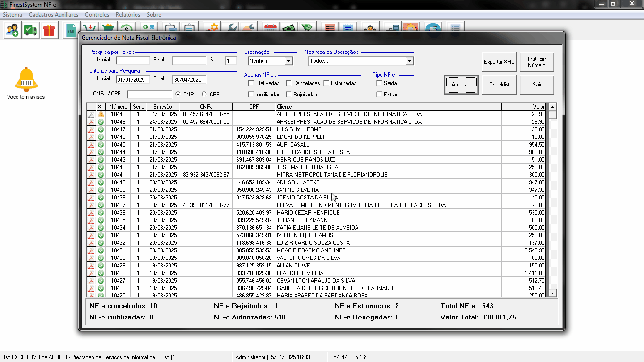Check the Saida NF-e type box
This screenshot has width=644, height=362.
pyautogui.click(x=379, y=83)
